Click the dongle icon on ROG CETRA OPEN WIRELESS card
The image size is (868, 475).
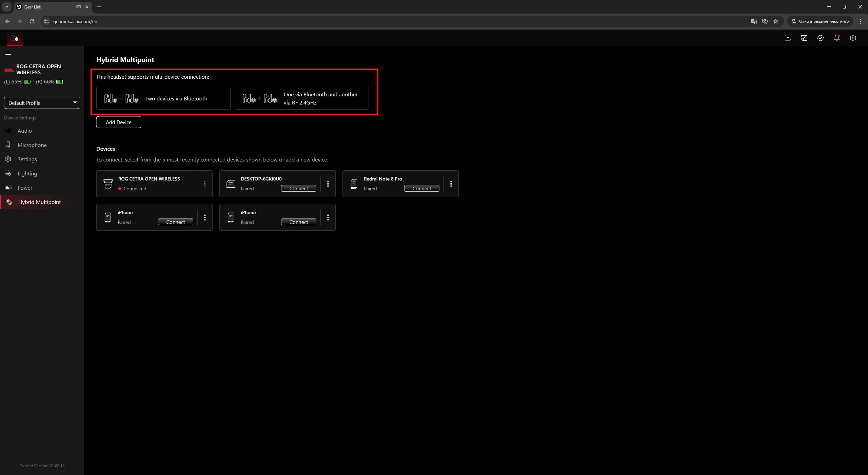pyautogui.click(x=108, y=184)
